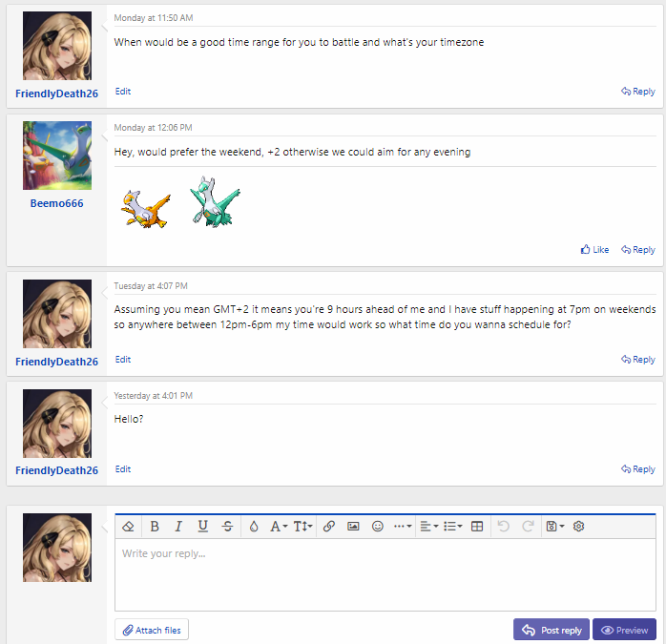Image resolution: width=666 pixels, height=644 pixels.
Task: Insert a link with chain icon
Action: pos(329,526)
